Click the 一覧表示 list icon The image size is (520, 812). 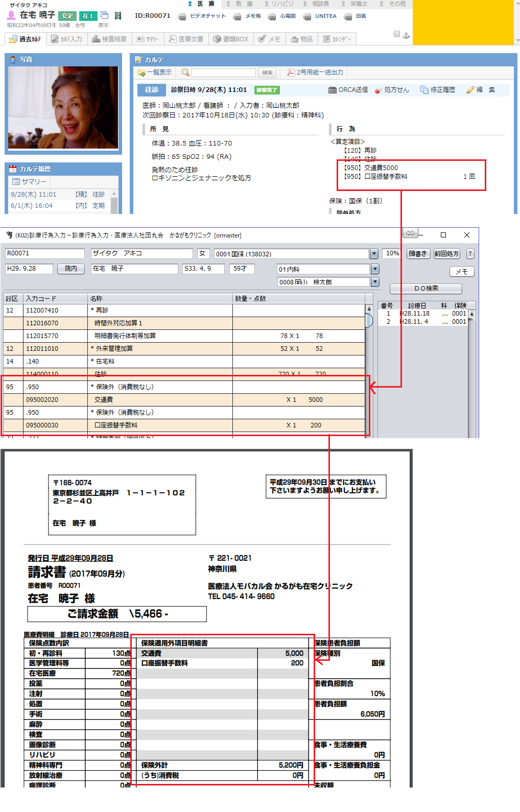click(141, 73)
